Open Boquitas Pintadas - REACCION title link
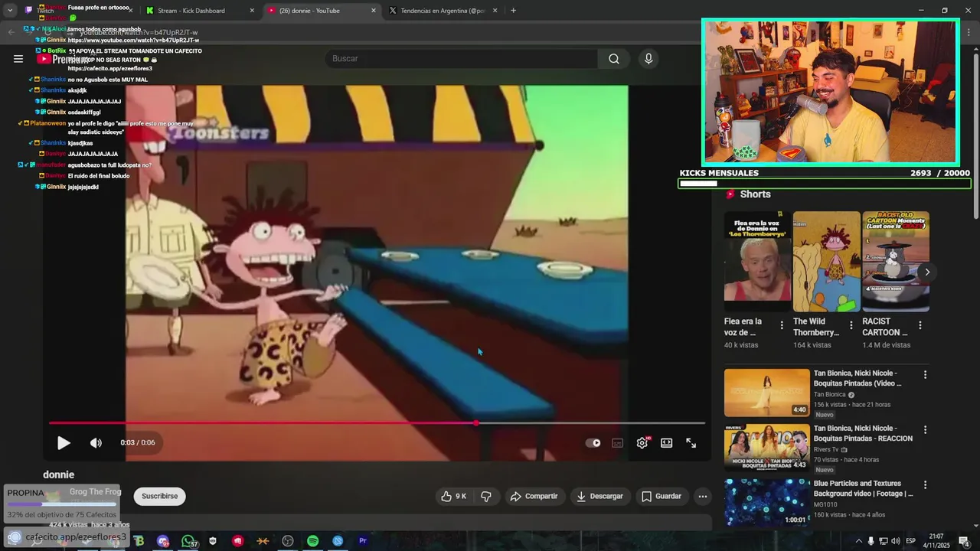This screenshot has width=980, height=551. [x=863, y=433]
